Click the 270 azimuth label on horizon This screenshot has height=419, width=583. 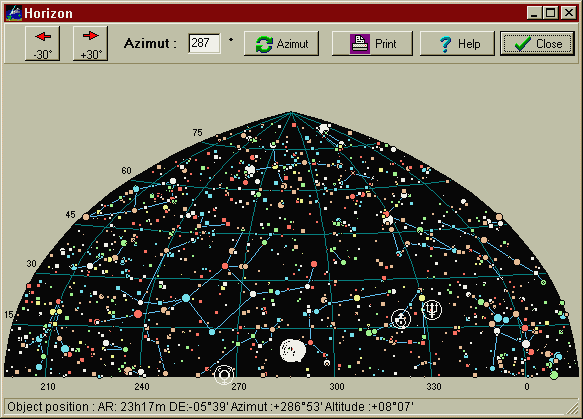point(239,387)
